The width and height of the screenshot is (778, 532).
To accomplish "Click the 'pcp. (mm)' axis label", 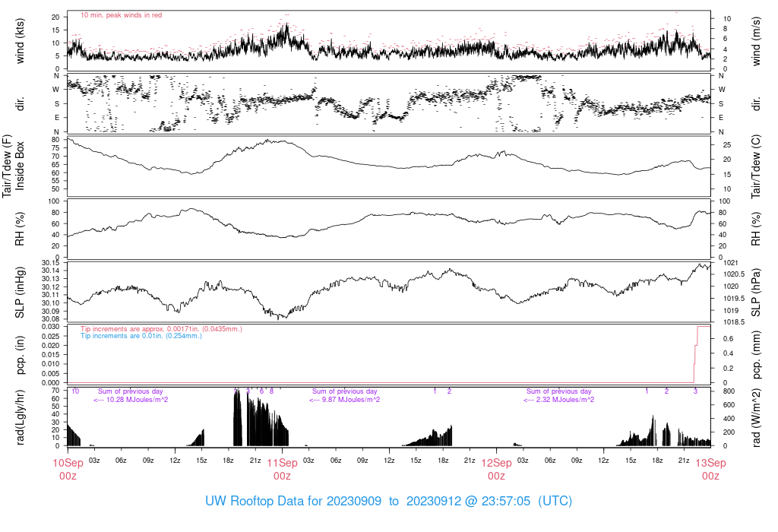I will pos(756,356).
